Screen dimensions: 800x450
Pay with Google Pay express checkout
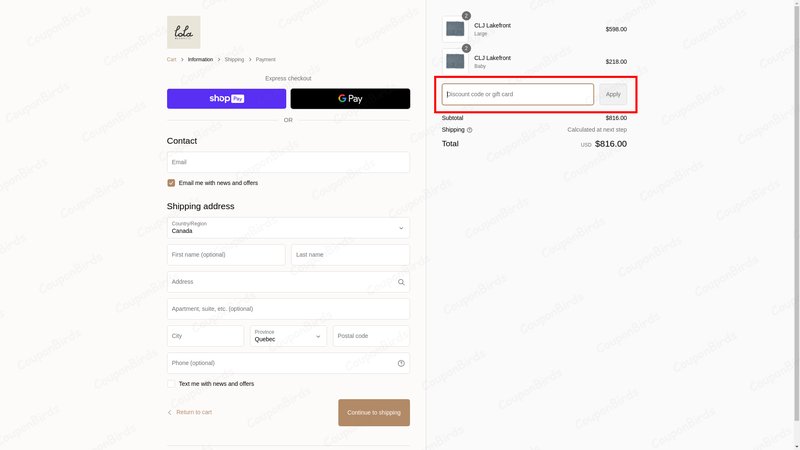click(350, 98)
